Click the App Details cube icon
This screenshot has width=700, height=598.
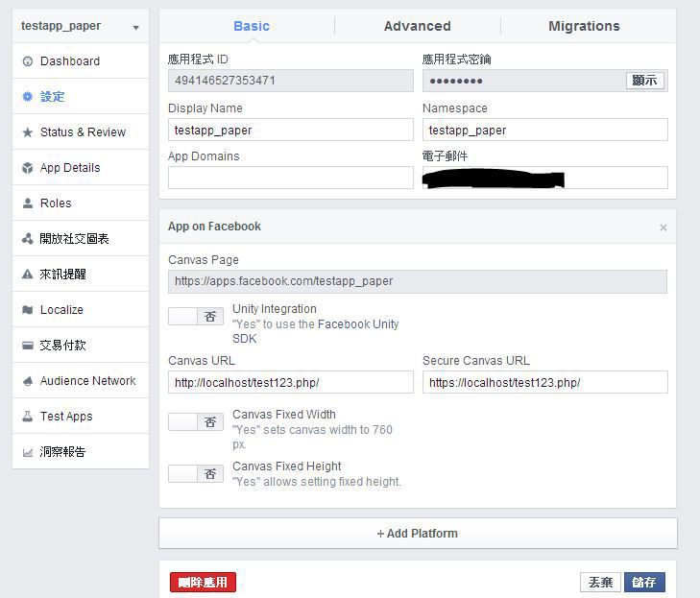[x=28, y=168]
